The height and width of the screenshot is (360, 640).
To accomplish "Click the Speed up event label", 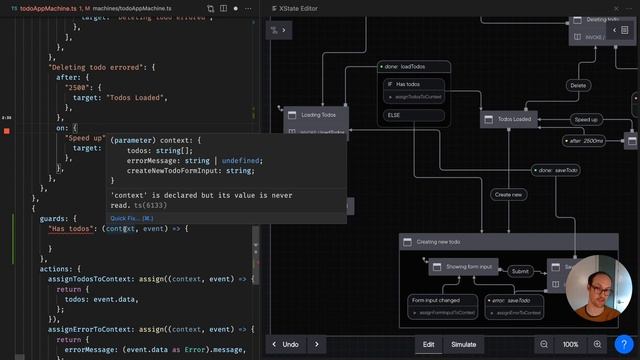I will point(586,120).
